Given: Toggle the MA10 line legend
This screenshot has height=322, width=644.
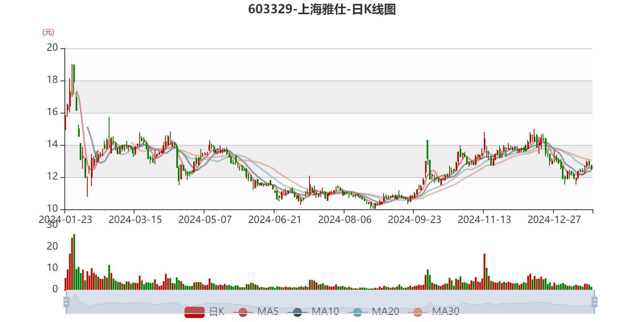Looking at the screenshot, I should click(313, 312).
